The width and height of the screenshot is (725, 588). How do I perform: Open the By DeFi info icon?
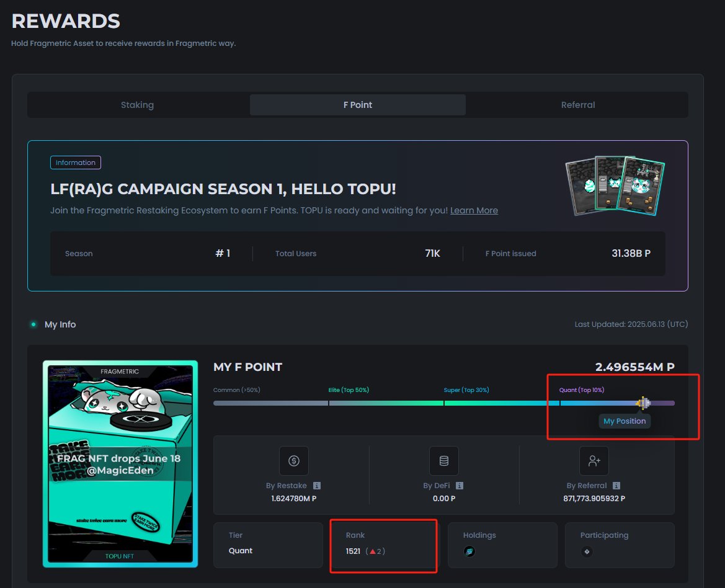coord(460,486)
